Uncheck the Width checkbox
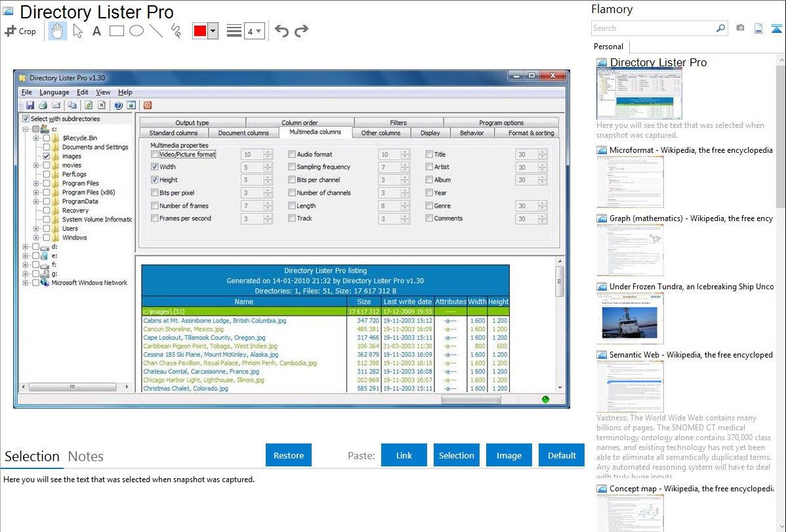Image resolution: width=786 pixels, height=532 pixels. (x=155, y=167)
